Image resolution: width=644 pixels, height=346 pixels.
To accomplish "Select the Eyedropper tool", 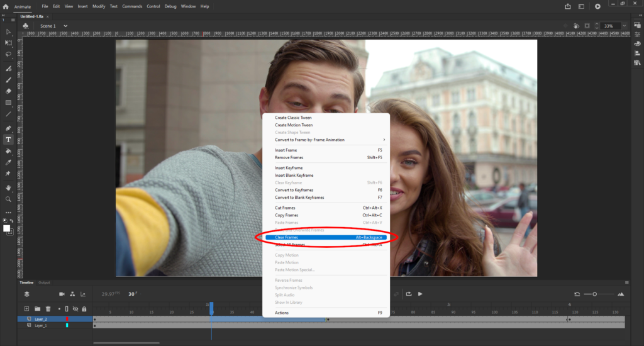I will [8, 162].
